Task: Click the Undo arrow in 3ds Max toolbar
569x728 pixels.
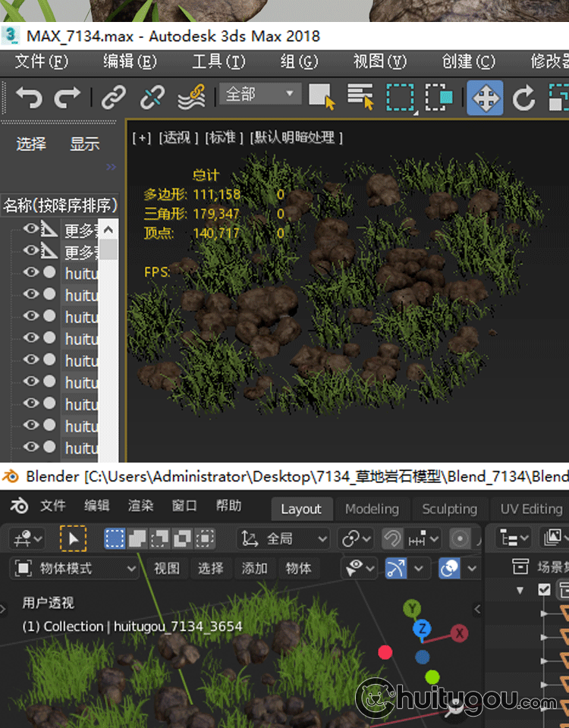Action: click(x=29, y=97)
